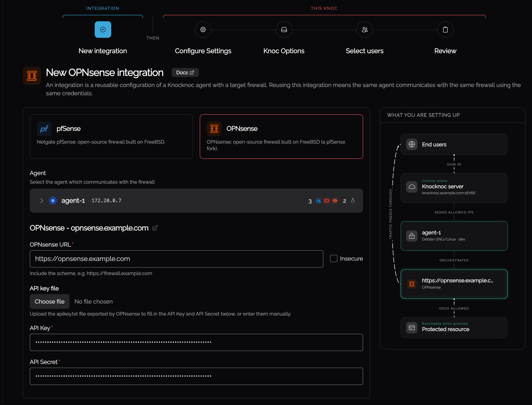Click the OPNsense logo in the card
The height and width of the screenshot is (405, 532).
coord(214,129)
